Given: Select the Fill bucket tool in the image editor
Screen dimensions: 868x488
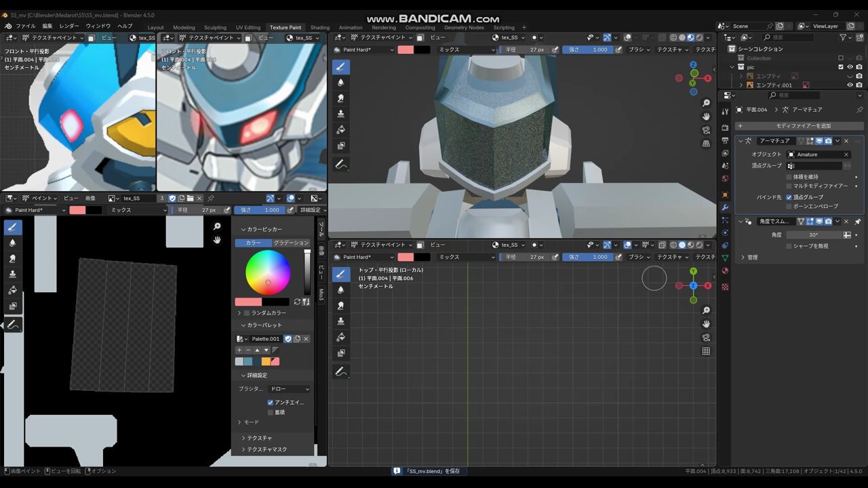Looking at the screenshot, I should pyautogui.click(x=13, y=290).
